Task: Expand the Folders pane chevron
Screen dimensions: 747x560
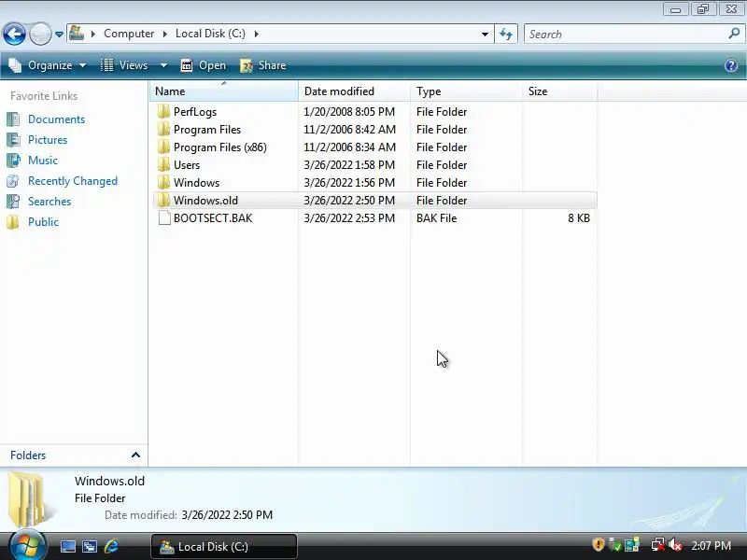Action: pyautogui.click(x=135, y=455)
